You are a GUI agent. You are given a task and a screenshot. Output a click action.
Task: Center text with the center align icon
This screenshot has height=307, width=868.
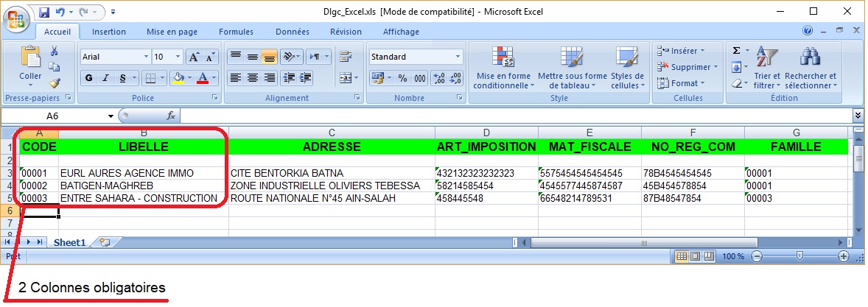click(252, 78)
